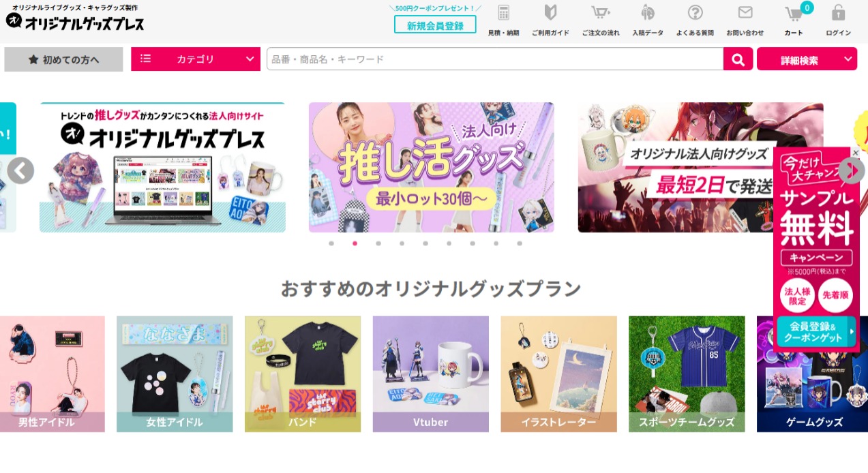The width and height of the screenshot is (868, 473).
Task: Open the ご利用ガイド beginner mark icon
Action: [x=550, y=13]
